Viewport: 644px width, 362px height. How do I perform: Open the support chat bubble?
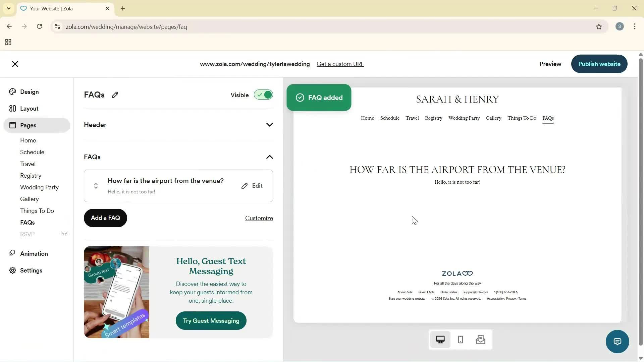click(x=618, y=341)
